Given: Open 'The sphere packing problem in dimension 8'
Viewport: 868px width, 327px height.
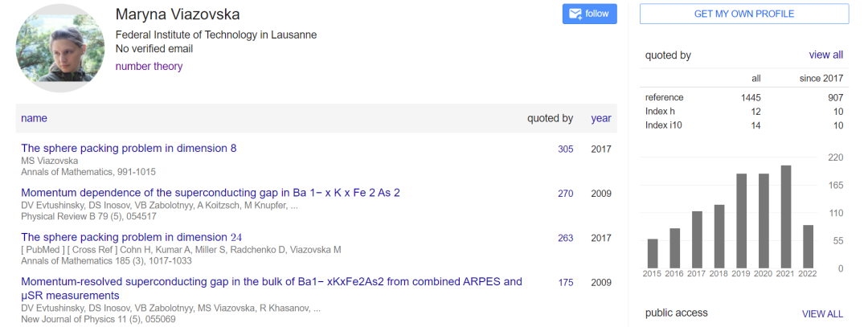Looking at the screenshot, I should pos(129,149).
